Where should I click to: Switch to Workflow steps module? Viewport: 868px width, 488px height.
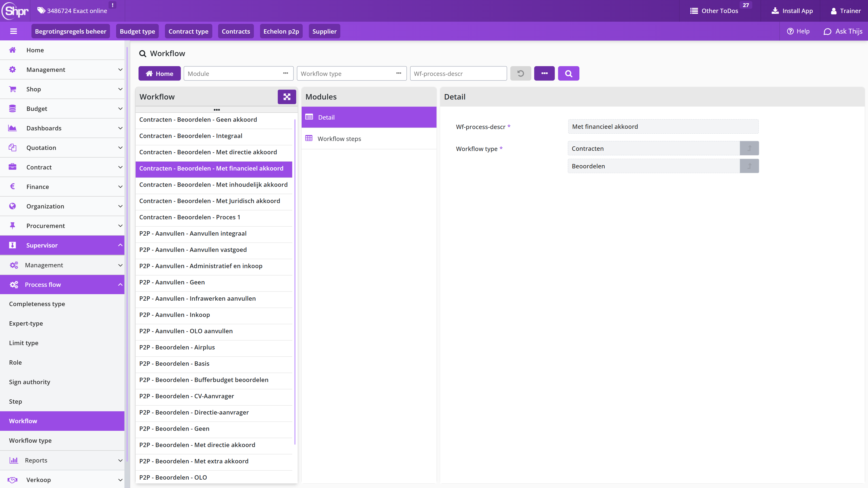[369, 139]
